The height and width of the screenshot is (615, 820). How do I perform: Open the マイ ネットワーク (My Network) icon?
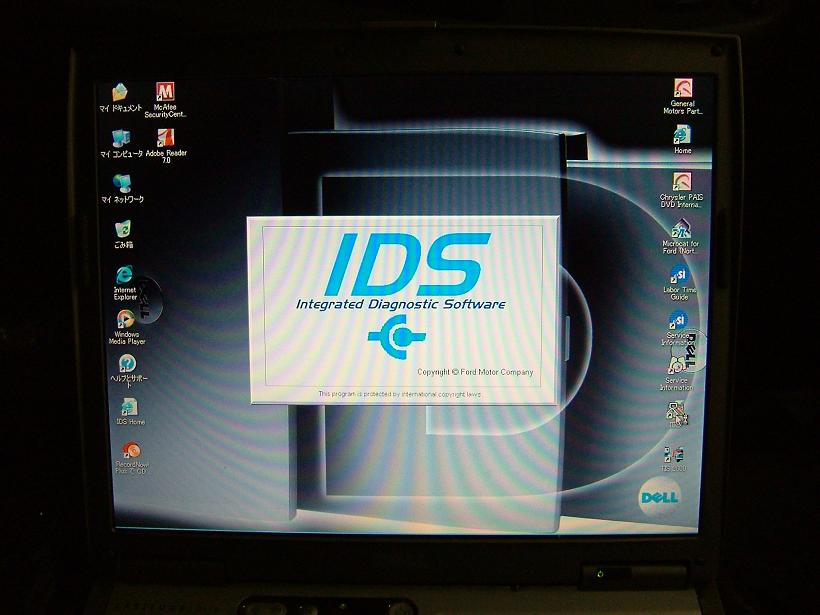pyautogui.click(x=122, y=188)
